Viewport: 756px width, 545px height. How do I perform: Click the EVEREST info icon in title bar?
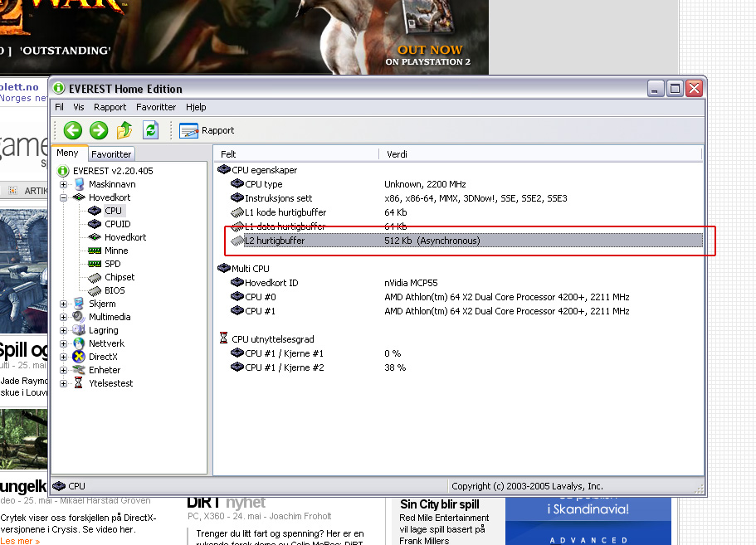(59, 88)
